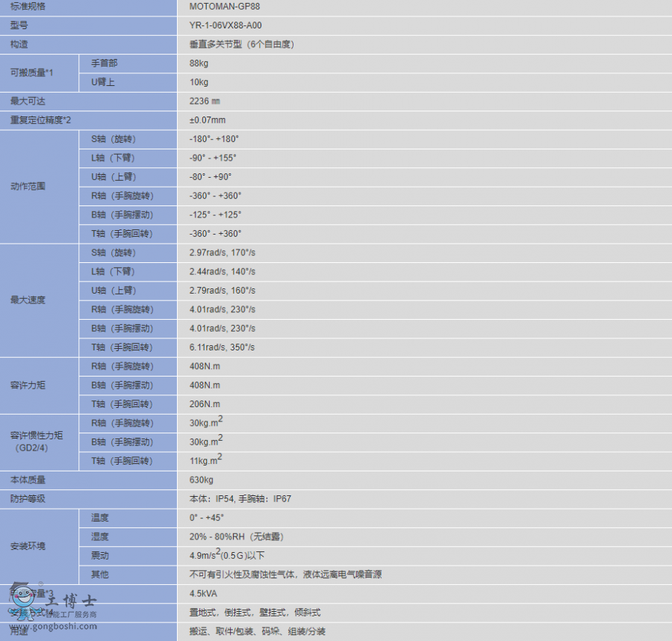Click the 重复定位精度*2 label
The image size is (672, 641).
pos(41,120)
